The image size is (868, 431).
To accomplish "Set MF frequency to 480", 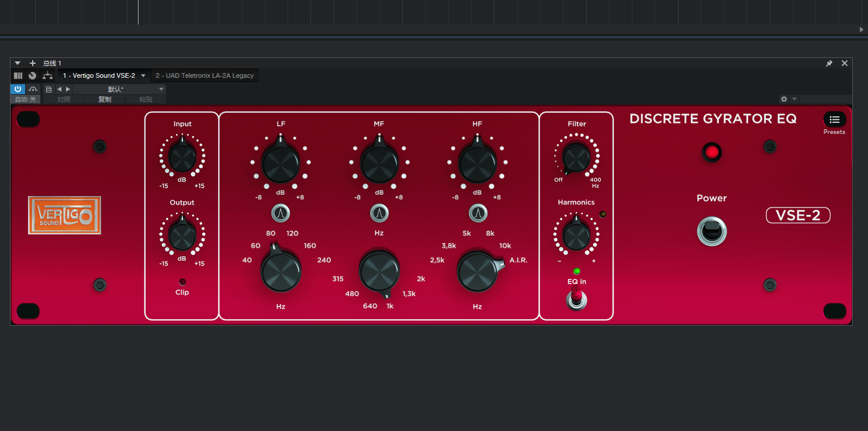I will point(352,294).
